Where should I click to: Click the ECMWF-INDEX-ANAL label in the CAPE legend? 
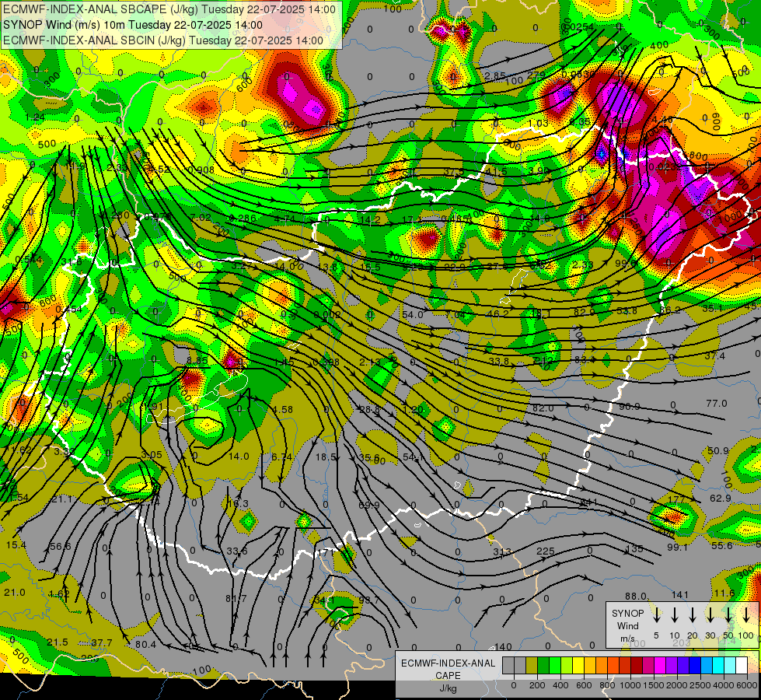[x=448, y=663]
